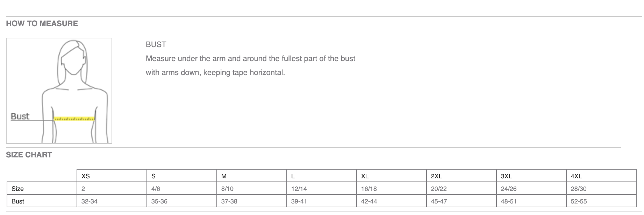The image size is (644, 215).
Task: Click the Bust label in the illustration
Action: (x=20, y=116)
